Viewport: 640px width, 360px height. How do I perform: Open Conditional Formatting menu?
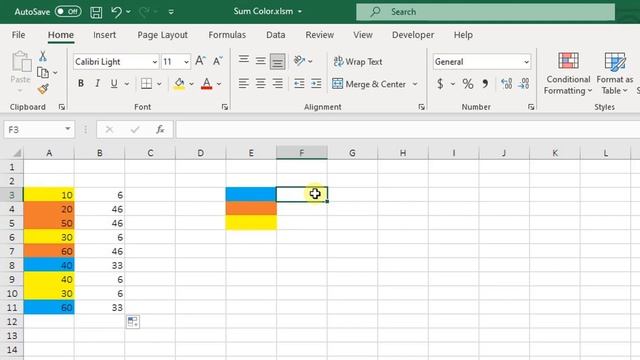coord(568,73)
